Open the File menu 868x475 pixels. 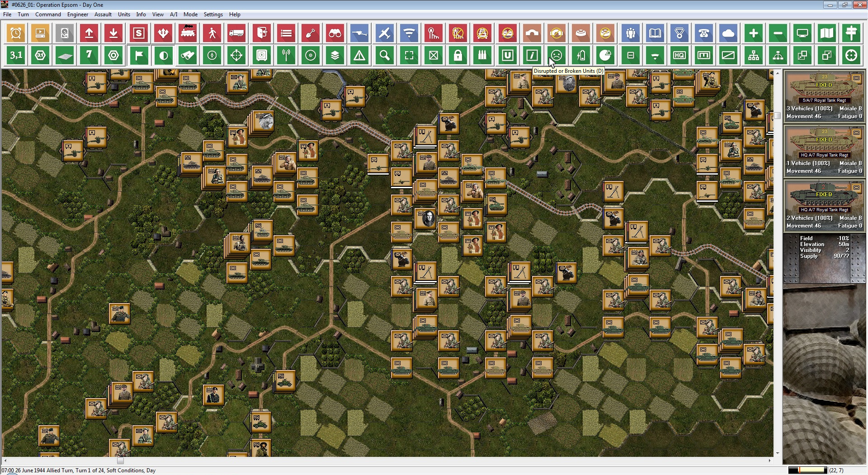tap(7, 14)
